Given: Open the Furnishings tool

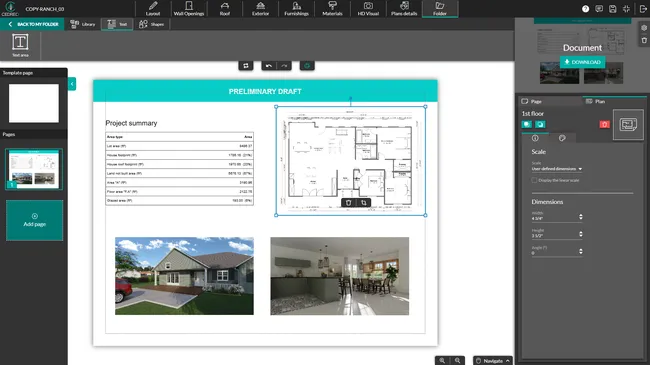Looking at the screenshot, I should coord(296,9).
